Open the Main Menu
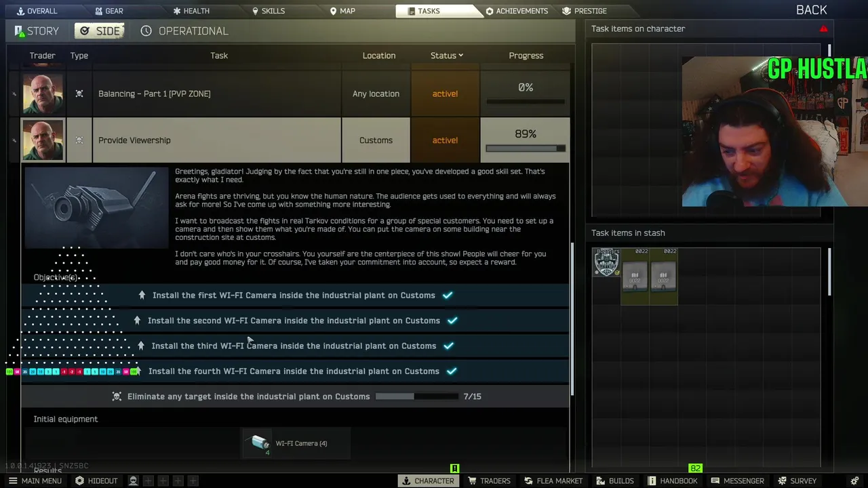The height and width of the screenshot is (488, 868). [35, 481]
